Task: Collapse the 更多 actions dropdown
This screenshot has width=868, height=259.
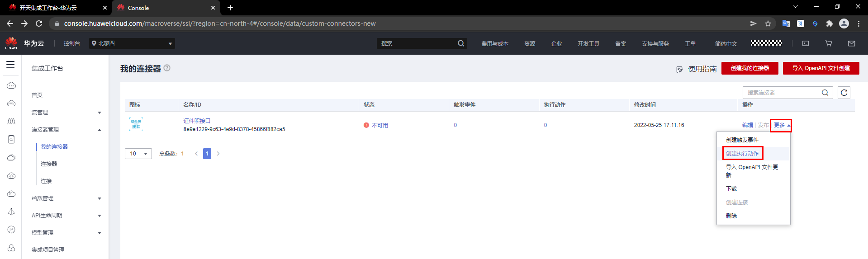Action: tap(781, 125)
